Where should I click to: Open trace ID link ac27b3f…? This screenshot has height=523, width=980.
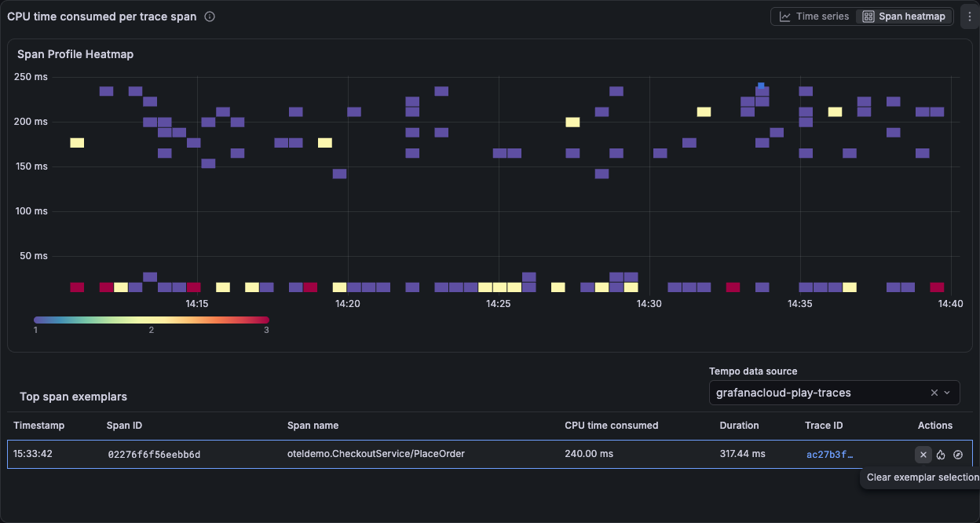click(829, 454)
